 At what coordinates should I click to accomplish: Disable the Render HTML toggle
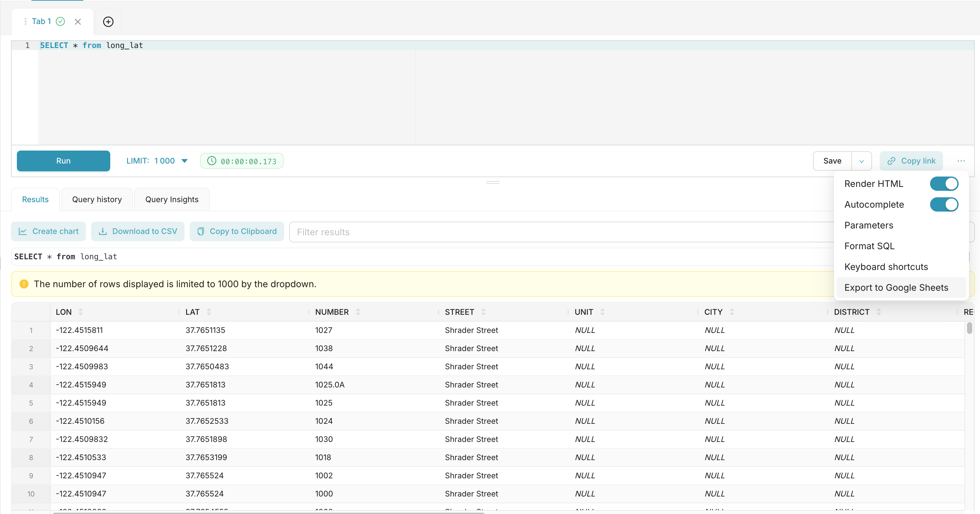(x=944, y=184)
